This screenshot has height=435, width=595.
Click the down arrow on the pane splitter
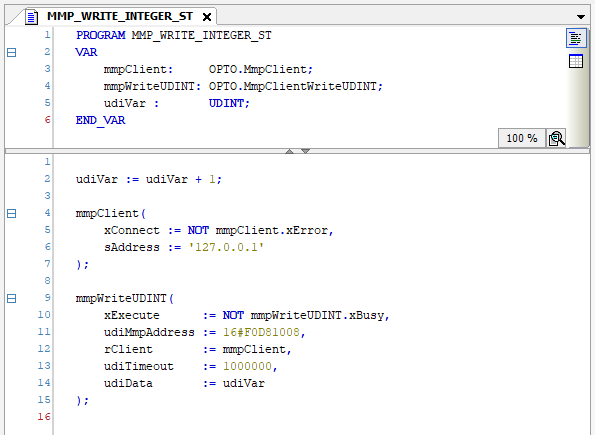(305, 151)
